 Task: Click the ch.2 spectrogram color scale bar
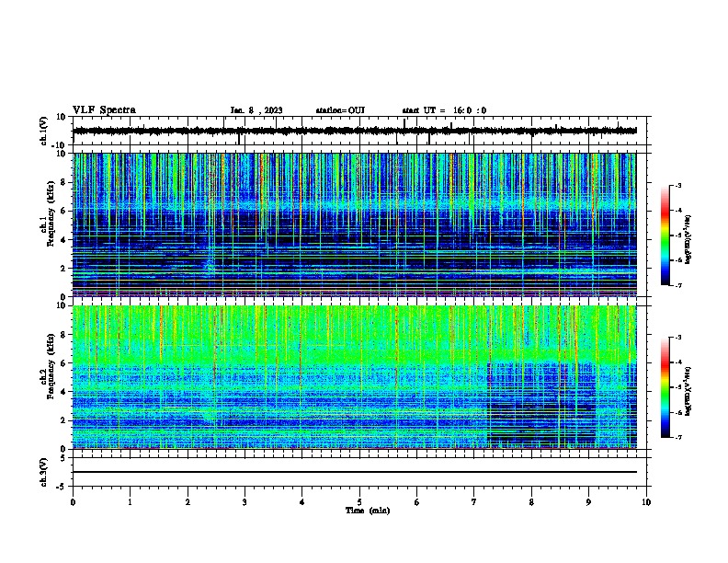point(665,387)
